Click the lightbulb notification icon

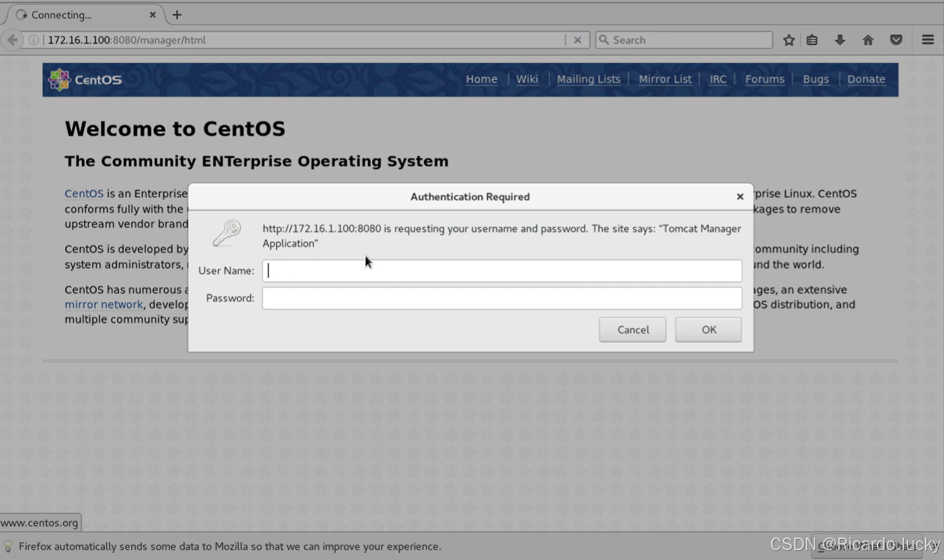(x=8, y=546)
